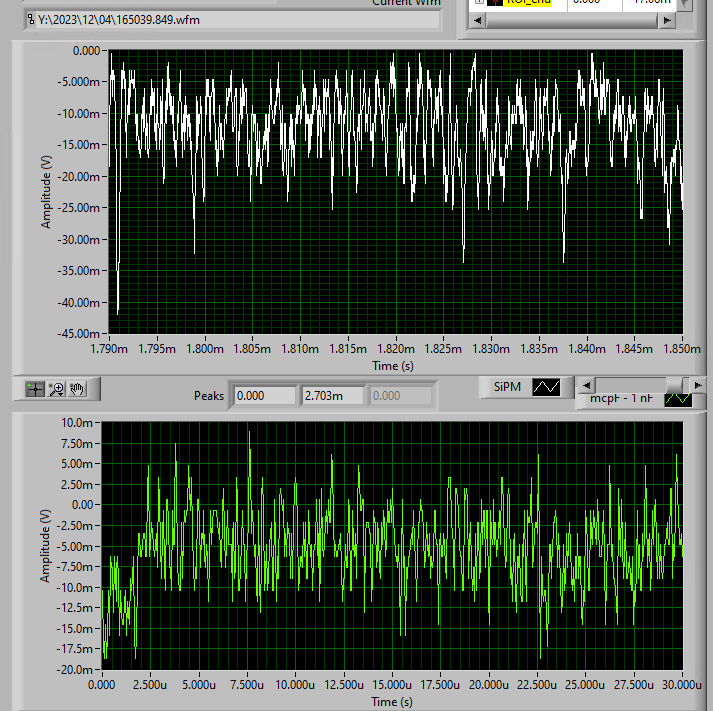Click the green mcpF plot legend icon
Image resolution: width=713 pixels, height=711 pixels.
(x=678, y=398)
